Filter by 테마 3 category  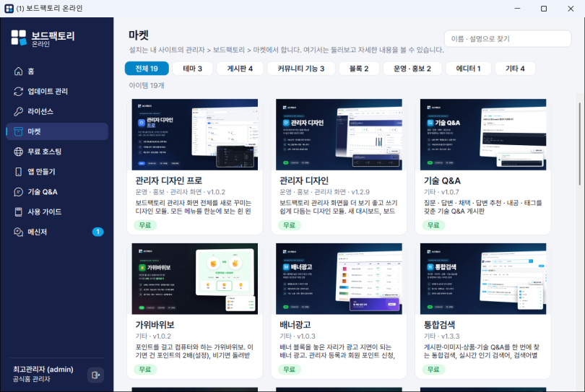193,69
